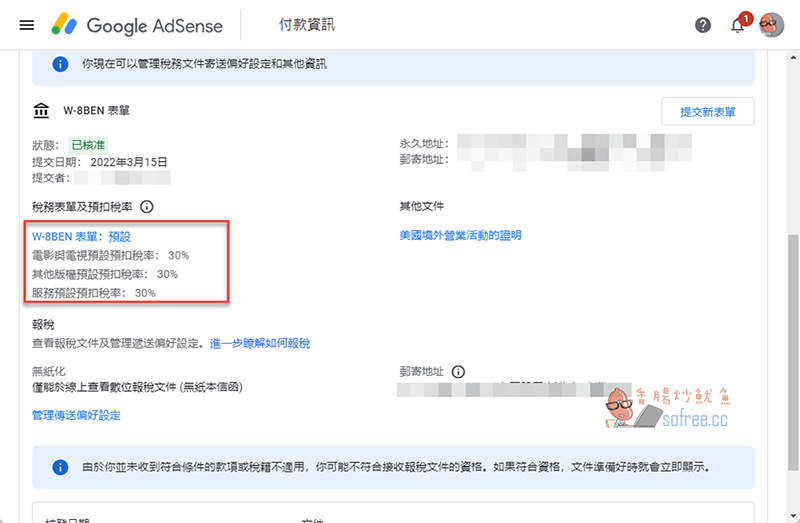Open the W-8BEN 表單：預設 link
This screenshot has height=523, width=800.
(x=82, y=237)
